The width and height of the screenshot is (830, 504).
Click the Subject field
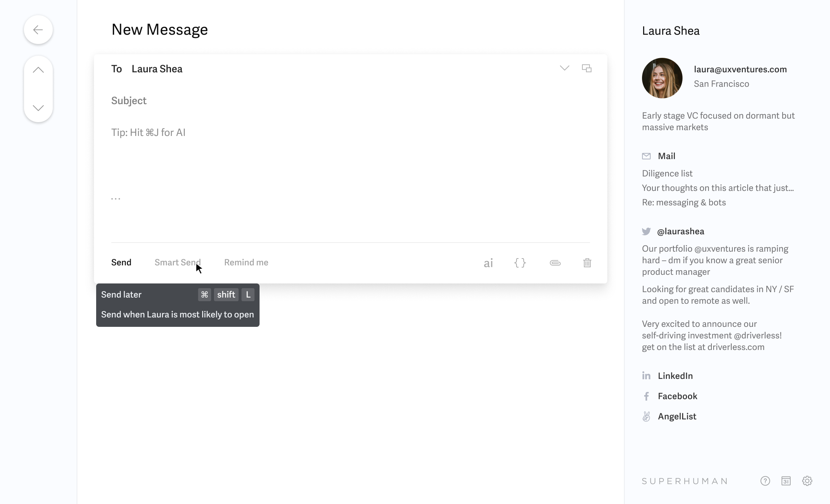(350, 101)
